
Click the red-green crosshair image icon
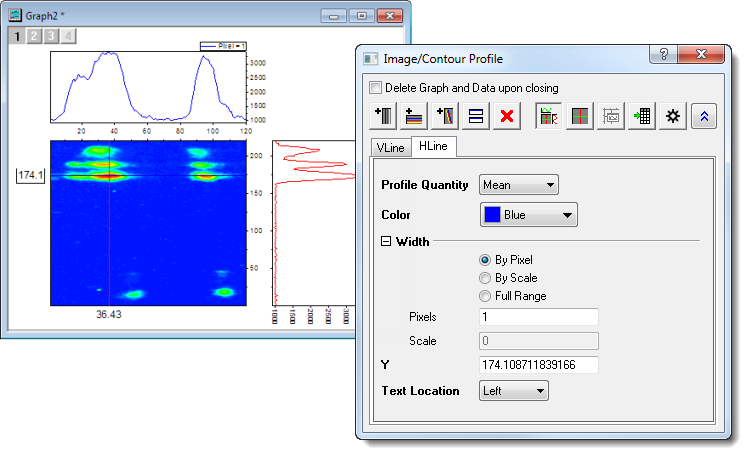[x=578, y=116]
